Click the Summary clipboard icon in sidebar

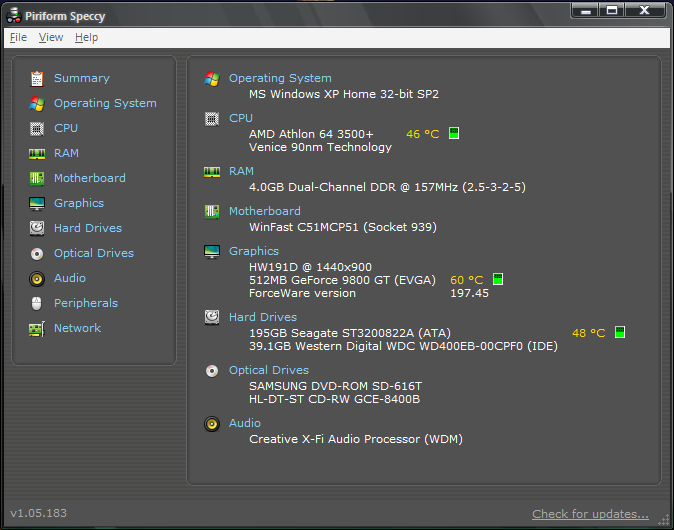coord(37,79)
